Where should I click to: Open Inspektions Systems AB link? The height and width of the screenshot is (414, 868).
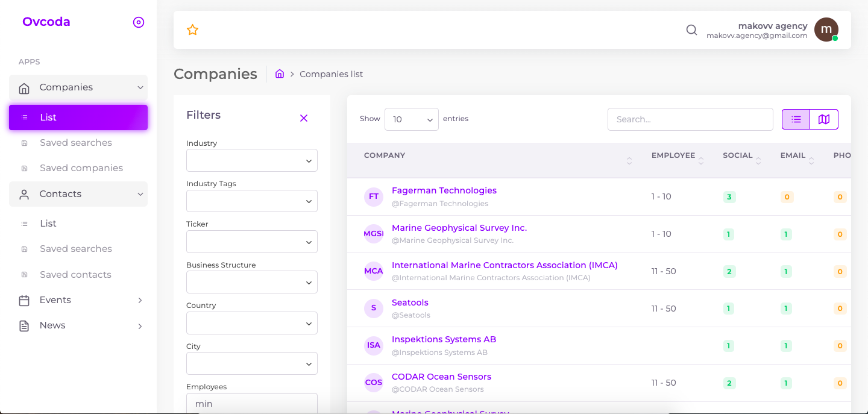coord(444,339)
